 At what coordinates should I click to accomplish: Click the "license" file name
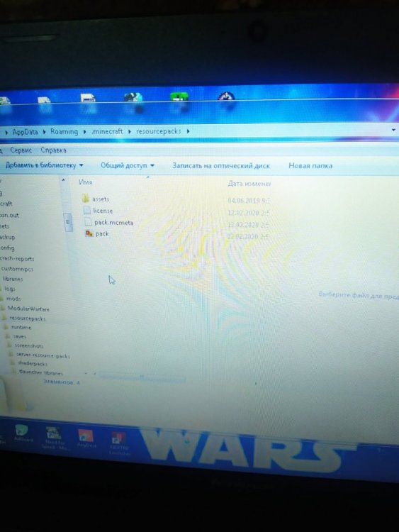point(103,211)
